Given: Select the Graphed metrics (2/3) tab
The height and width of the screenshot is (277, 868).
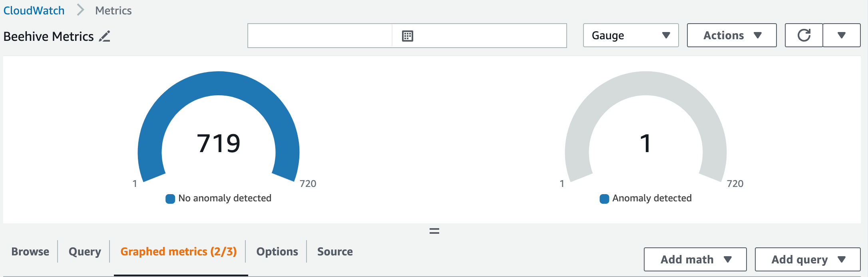Looking at the screenshot, I should tap(179, 251).
